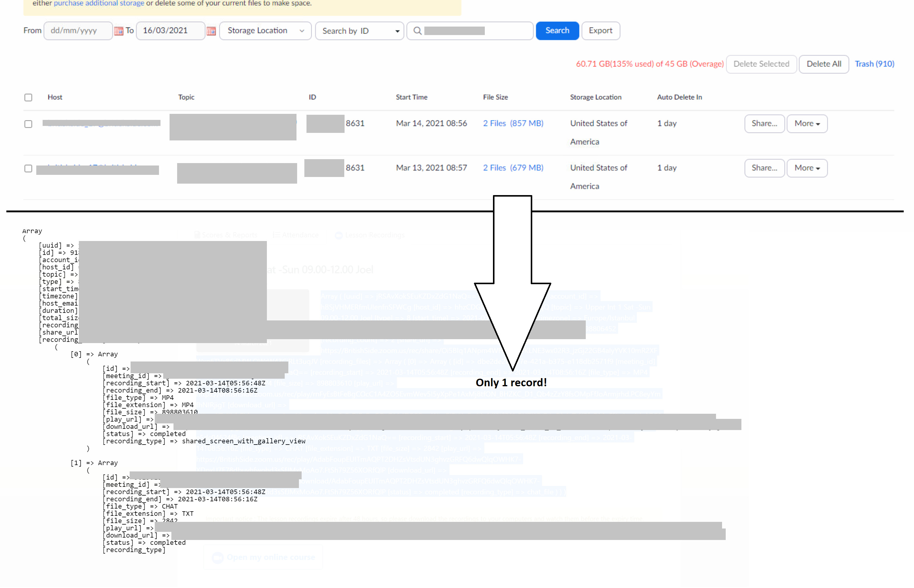Click Share for the Mar 13 recording

coord(764,168)
